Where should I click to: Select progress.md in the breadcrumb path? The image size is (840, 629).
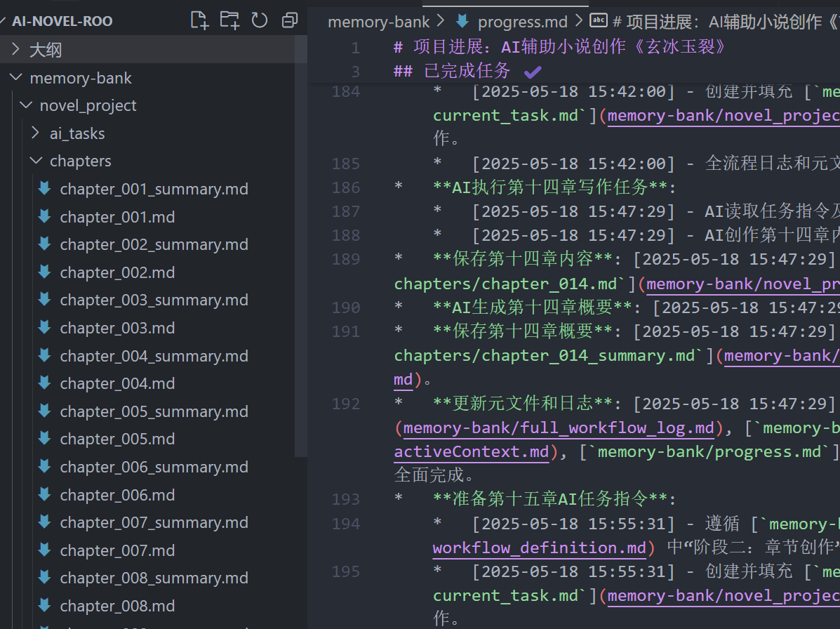523,22
